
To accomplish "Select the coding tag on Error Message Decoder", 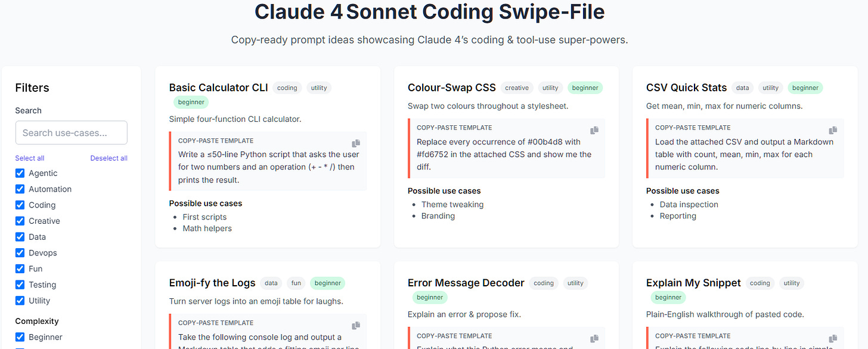I will click(x=543, y=283).
